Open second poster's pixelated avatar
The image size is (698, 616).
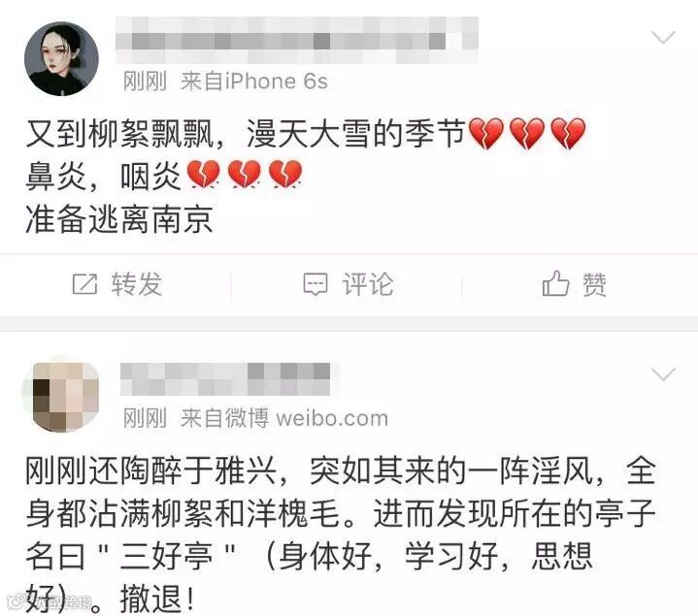(61, 396)
